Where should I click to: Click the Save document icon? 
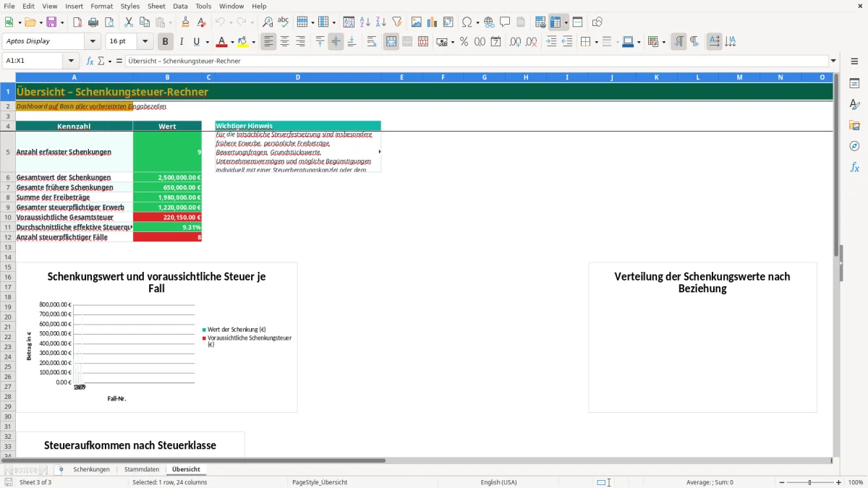pos(51,22)
